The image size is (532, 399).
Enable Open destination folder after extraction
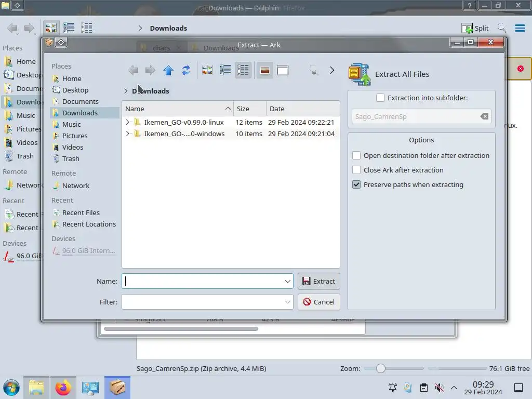[x=356, y=155]
